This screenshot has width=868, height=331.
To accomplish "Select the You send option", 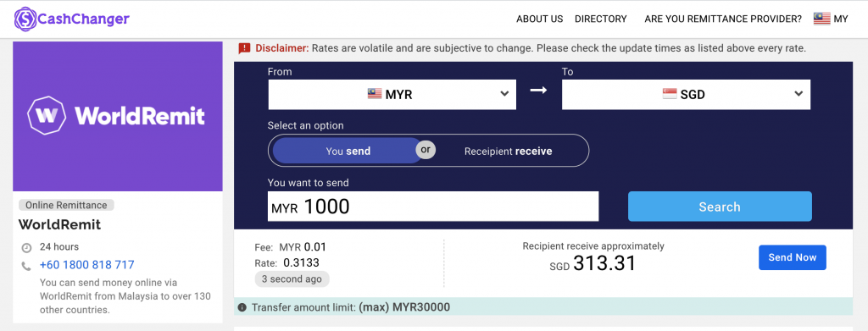I will [348, 151].
